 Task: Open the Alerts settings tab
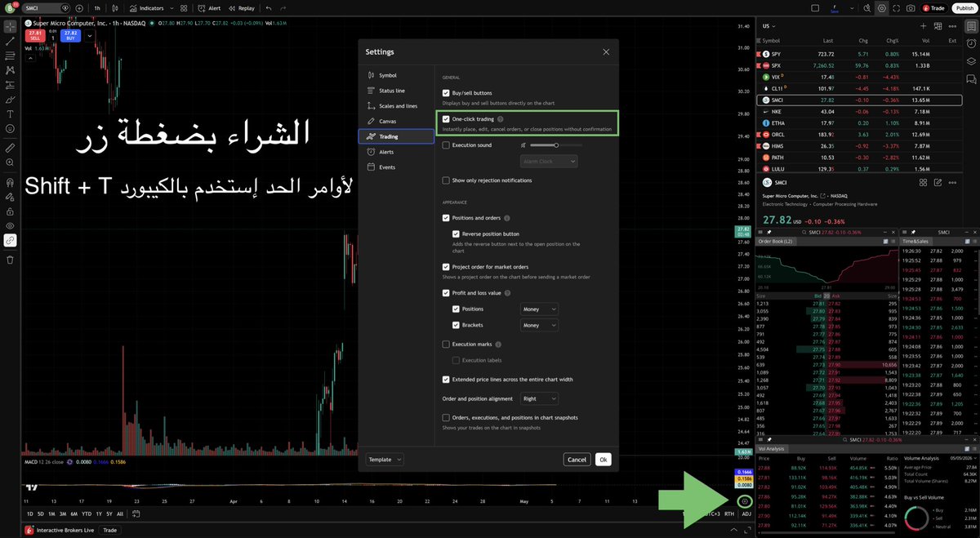396,152
